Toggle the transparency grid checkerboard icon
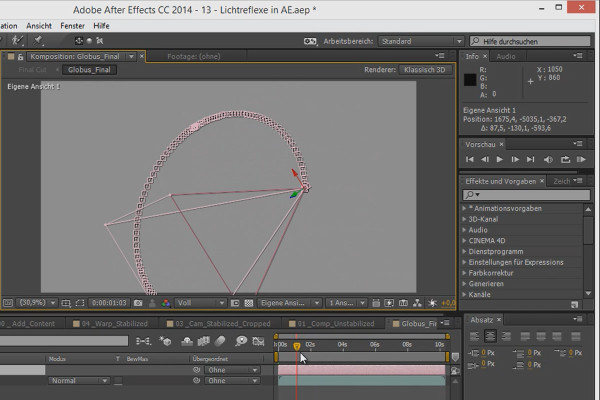 click(x=249, y=303)
